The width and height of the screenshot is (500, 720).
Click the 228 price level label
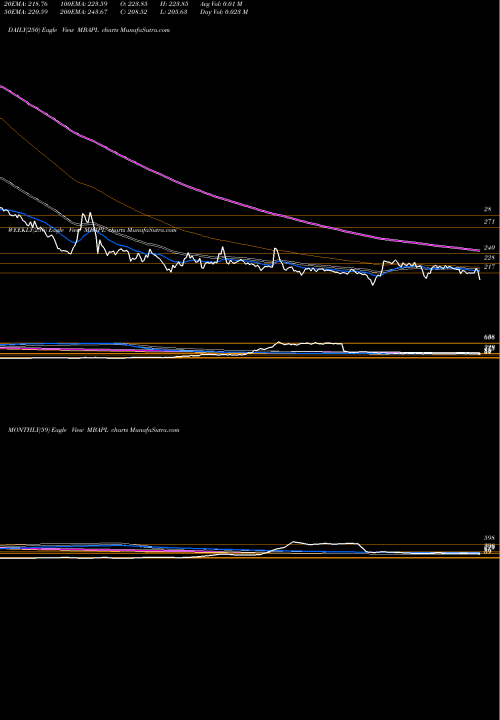tap(489, 258)
